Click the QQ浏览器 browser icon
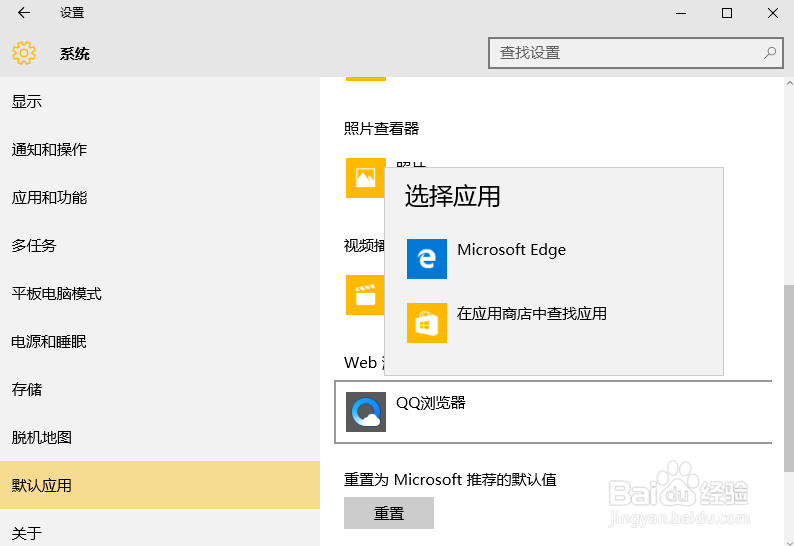 point(366,412)
